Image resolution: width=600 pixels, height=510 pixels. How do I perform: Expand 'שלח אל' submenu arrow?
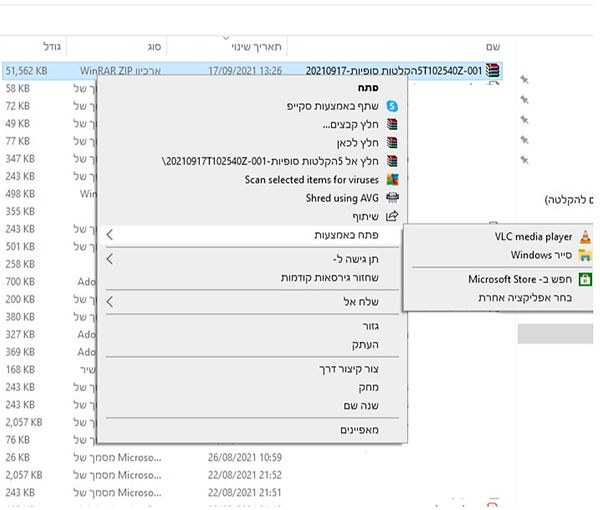[x=110, y=302]
